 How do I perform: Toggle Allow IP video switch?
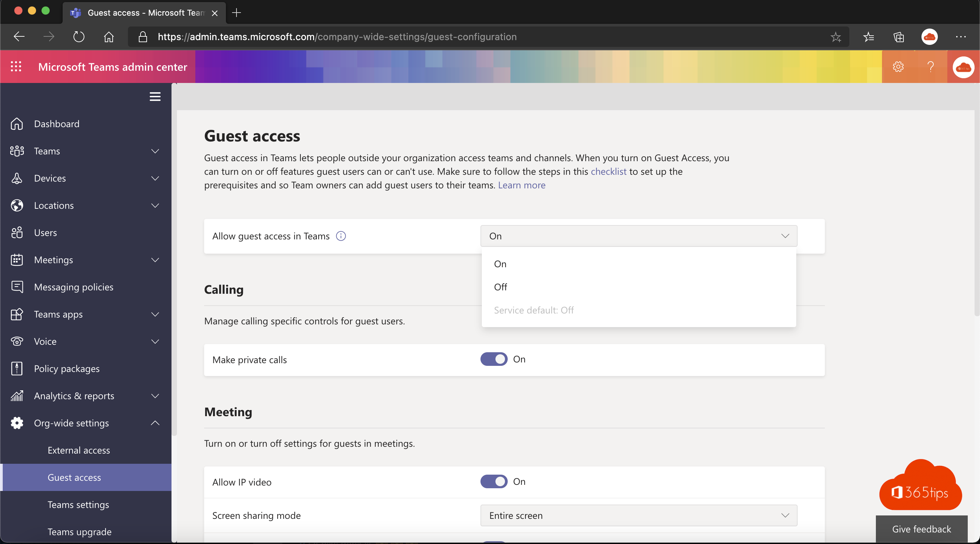(494, 481)
